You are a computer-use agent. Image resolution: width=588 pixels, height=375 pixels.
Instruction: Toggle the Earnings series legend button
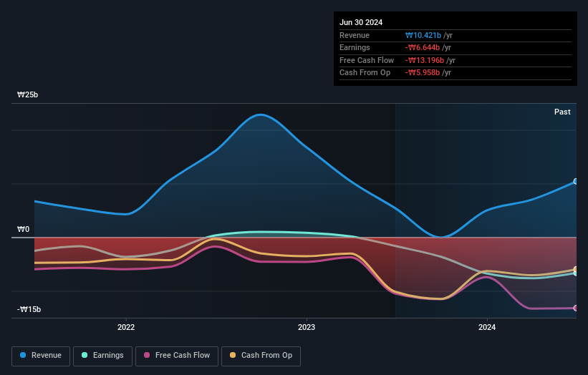click(102, 356)
